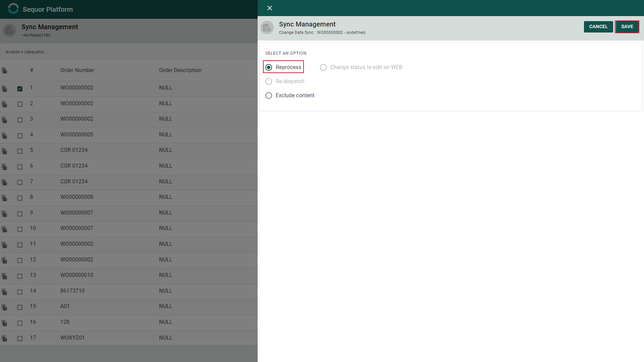Click the Sync Management clipboard icon in left header
644x362 pixels.
click(x=9, y=30)
